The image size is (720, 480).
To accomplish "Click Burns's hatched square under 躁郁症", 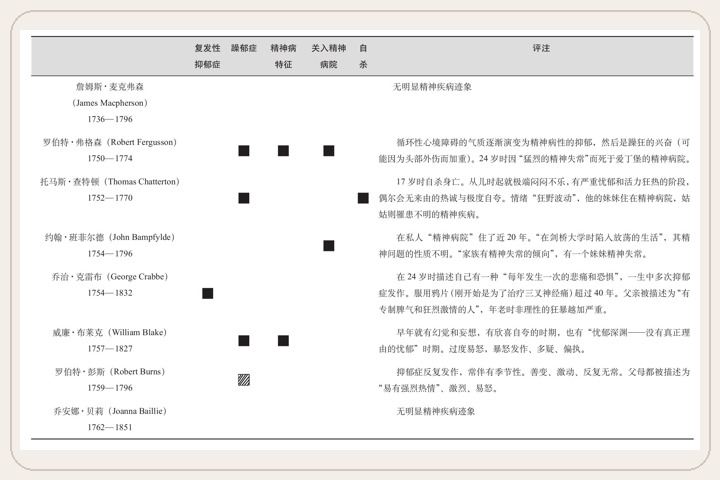I will pyautogui.click(x=244, y=380).
